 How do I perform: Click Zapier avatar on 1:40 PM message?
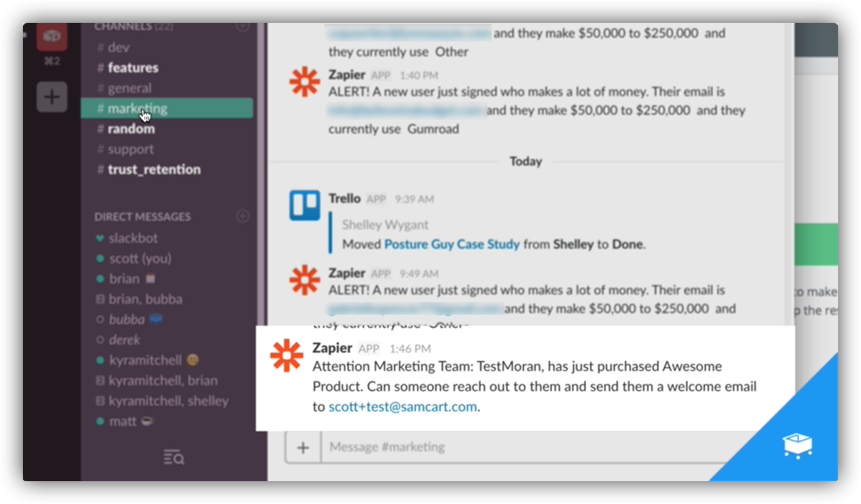pos(305,81)
